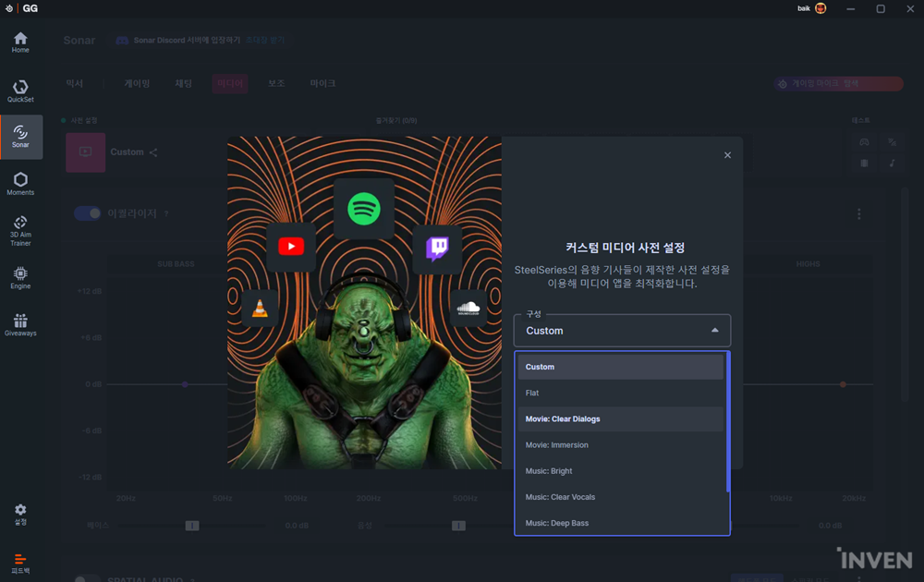Switch to the 미디어 tab

pos(230,84)
